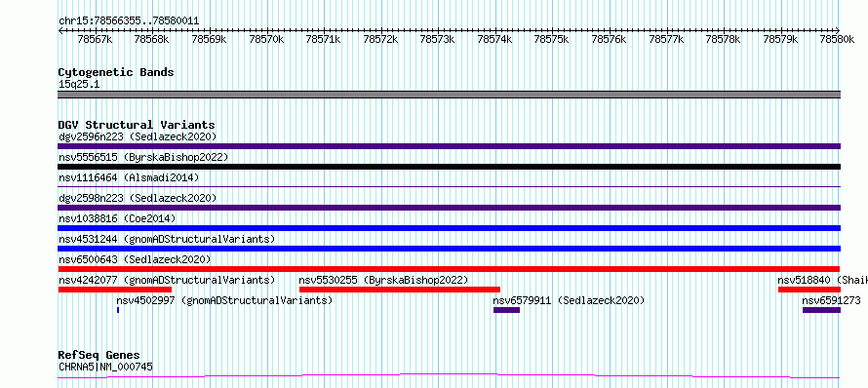Click the dgv2596n223 (Sedlazeck2020) variant bar
The height and width of the screenshot is (388, 868).
tap(450, 146)
